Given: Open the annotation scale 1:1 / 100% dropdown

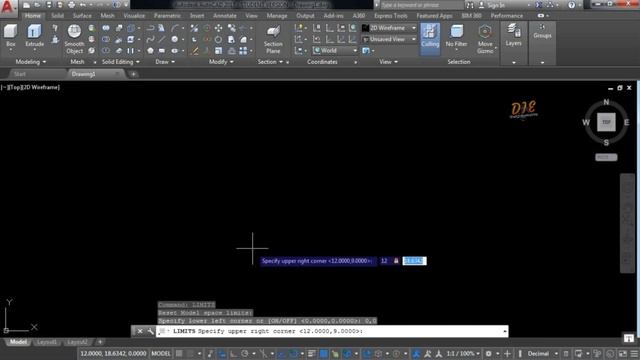Looking at the screenshot, I should 463,353.
